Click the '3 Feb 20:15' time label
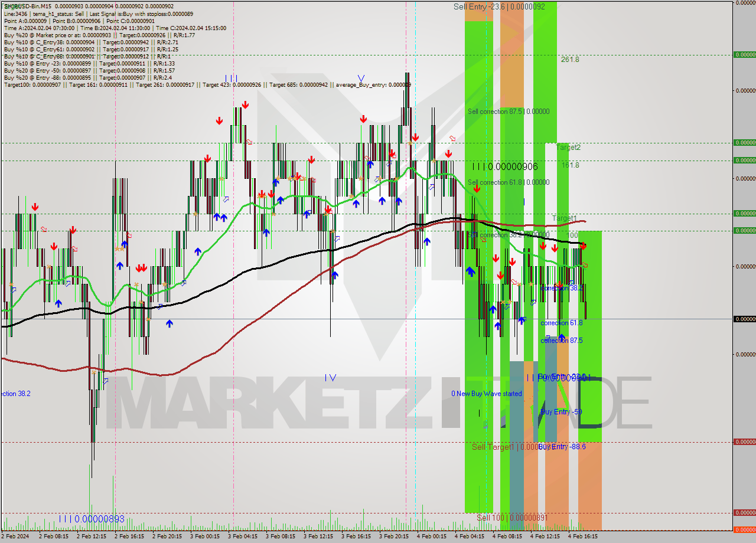 point(394,537)
